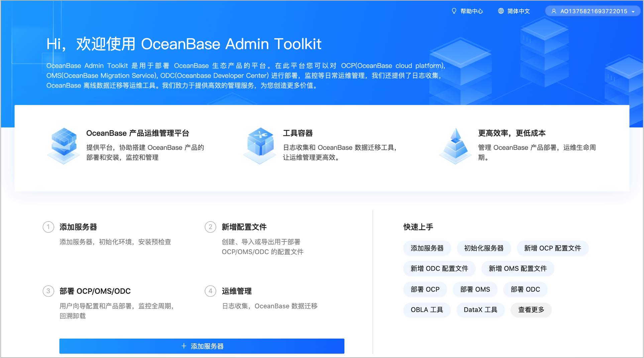Click the step title 新增配置文件
The width and height of the screenshot is (644, 358).
click(244, 227)
